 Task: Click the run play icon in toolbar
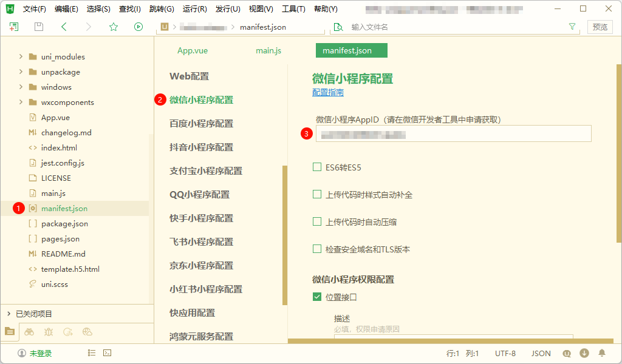click(x=138, y=27)
